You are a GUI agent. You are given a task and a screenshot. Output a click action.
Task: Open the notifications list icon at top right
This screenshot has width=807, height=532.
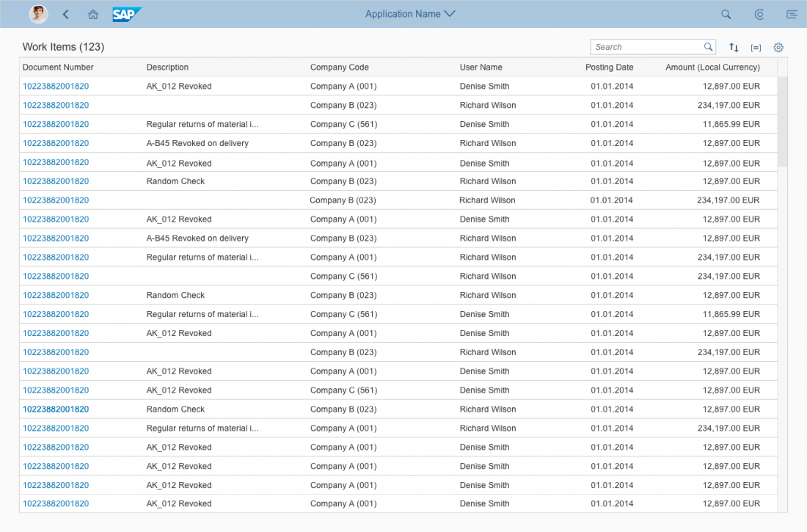coord(792,14)
